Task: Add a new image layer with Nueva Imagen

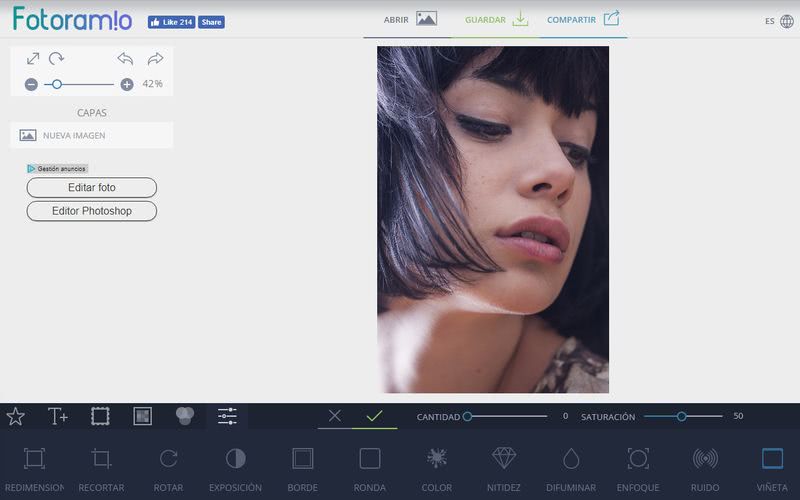Action: tap(91, 135)
